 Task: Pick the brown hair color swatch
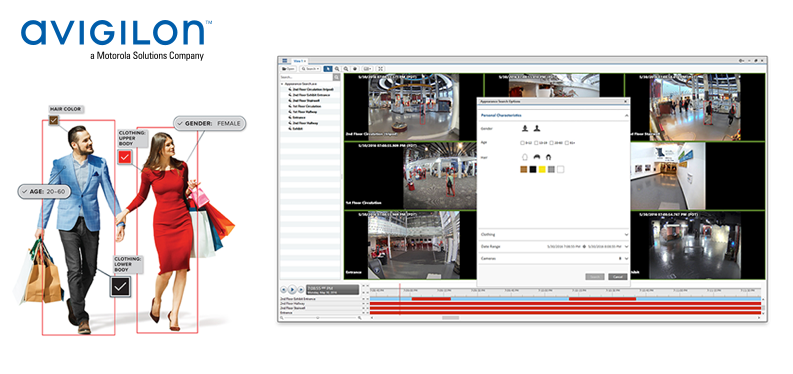[524, 169]
